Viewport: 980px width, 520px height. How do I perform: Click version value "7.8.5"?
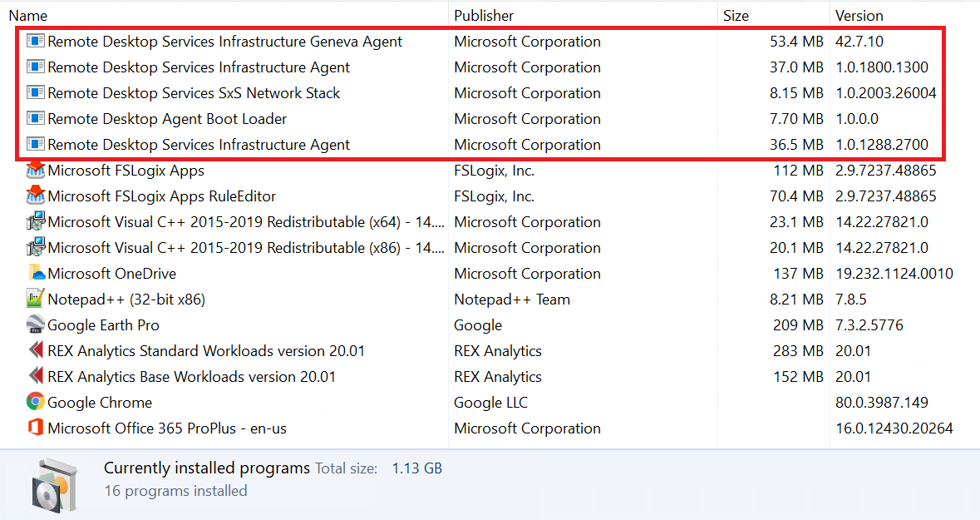[851, 300]
